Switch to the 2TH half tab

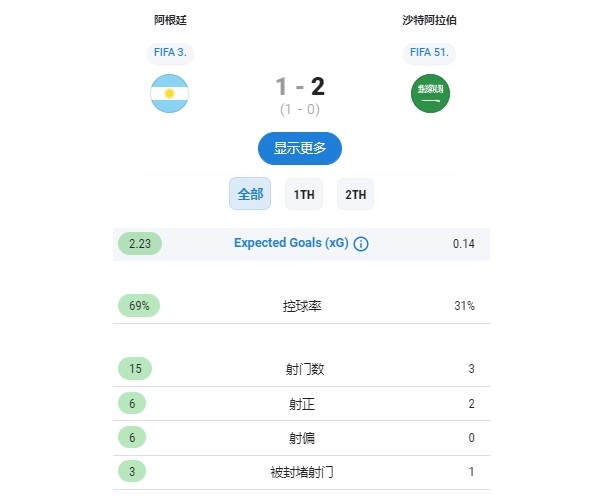(x=355, y=194)
